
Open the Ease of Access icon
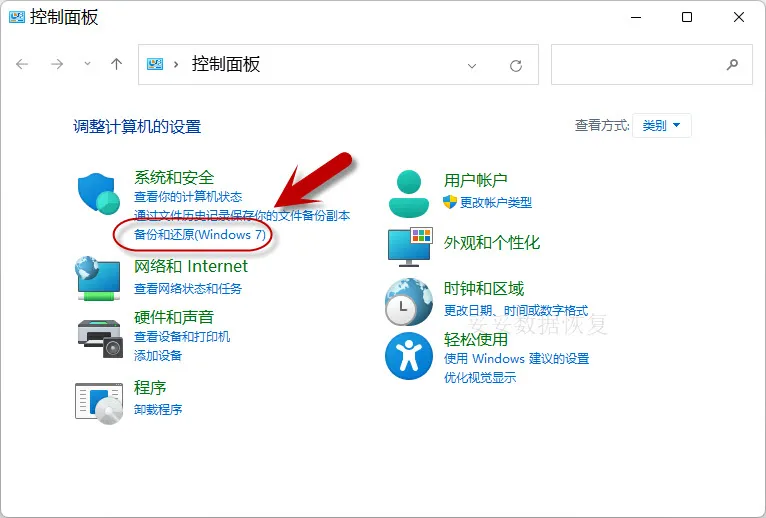(409, 356)
